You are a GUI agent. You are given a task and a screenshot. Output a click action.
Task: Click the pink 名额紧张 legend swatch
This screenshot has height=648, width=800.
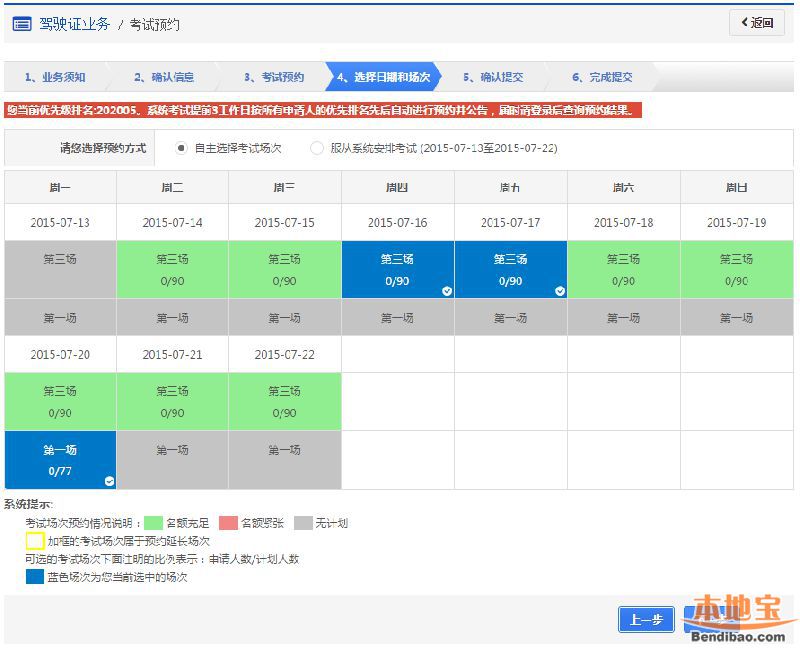228,523
